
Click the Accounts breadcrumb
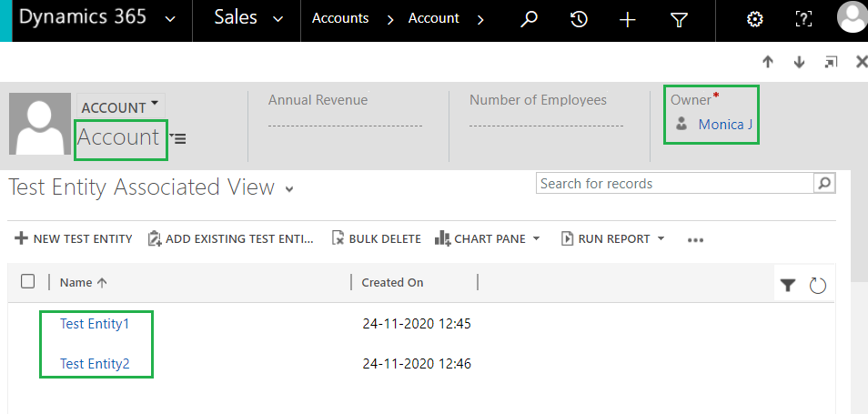tap(340, 18)
